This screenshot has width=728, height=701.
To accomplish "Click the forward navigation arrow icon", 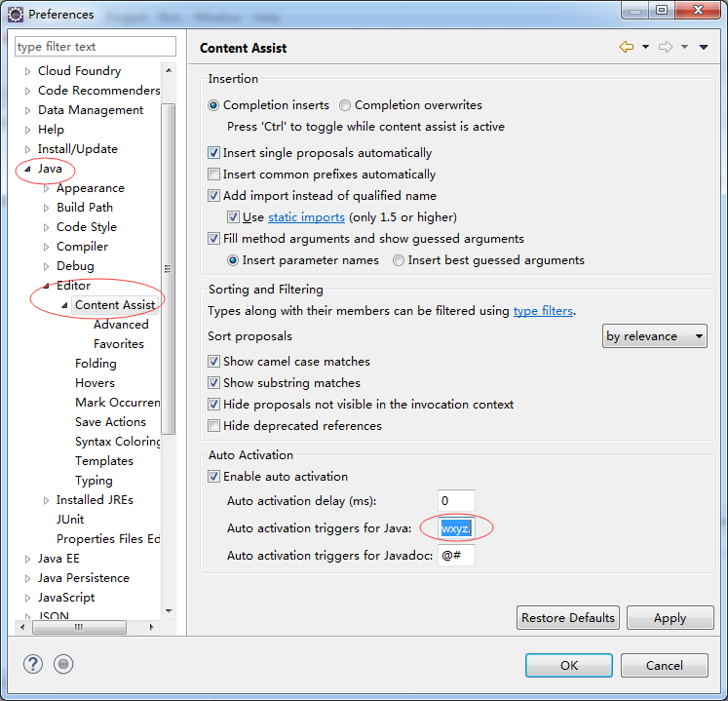I will point(666,47).
